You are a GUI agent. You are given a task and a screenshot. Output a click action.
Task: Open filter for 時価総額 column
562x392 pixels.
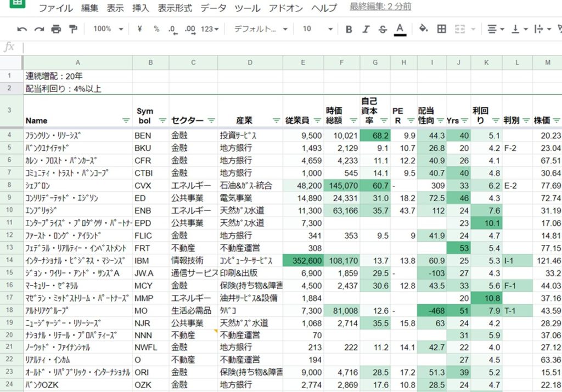pyautogui.click(x=353, y=121)
